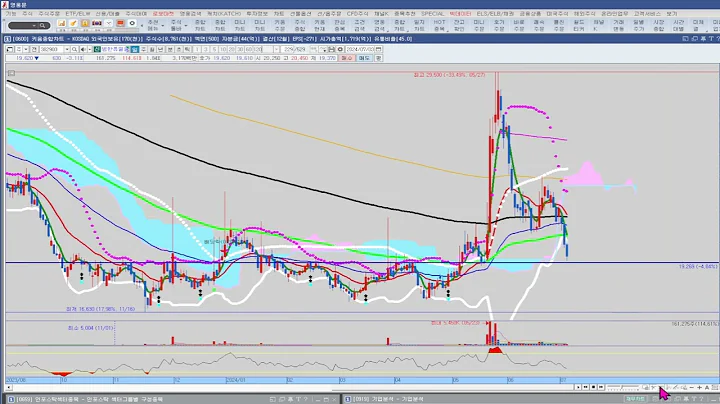Screen dimensions: 720x404
Task: Click the blue 매도 (sell) button
Action: (364, 58)
